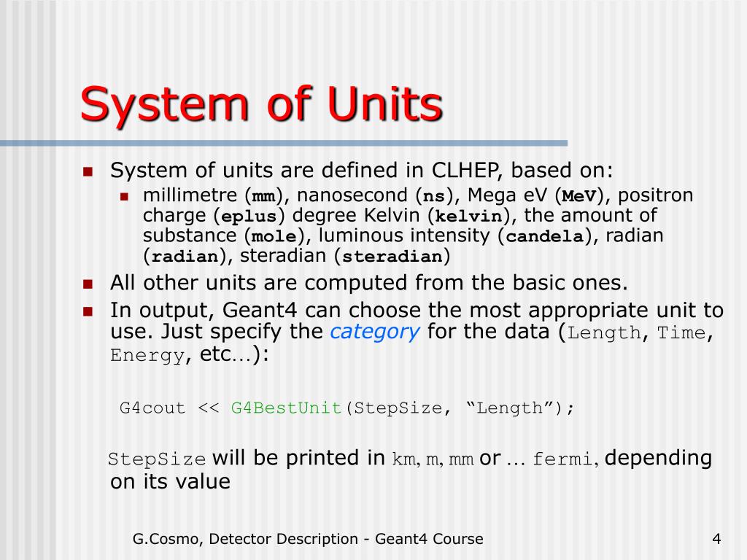Click the bold code word 'MeV'
This screenshot has height=560, width=747.
coord(578,195)
